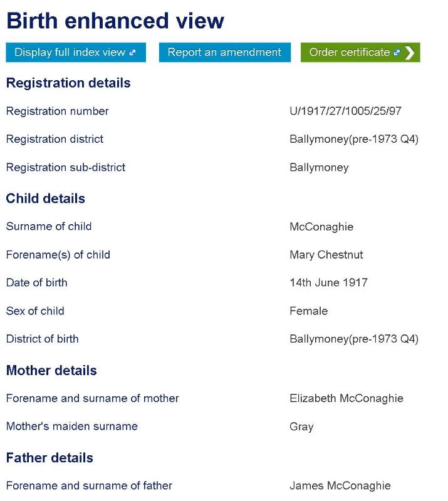The image size is (448, 501).
Task: Click the forename value Mary Chestnut
Action: coord(326,255)
